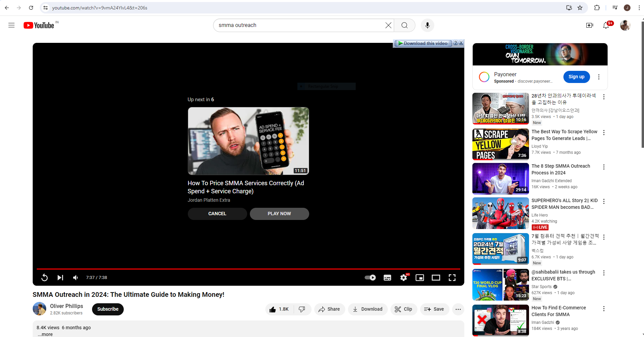Open the Oliver Phillips channel name

[66, 306]
